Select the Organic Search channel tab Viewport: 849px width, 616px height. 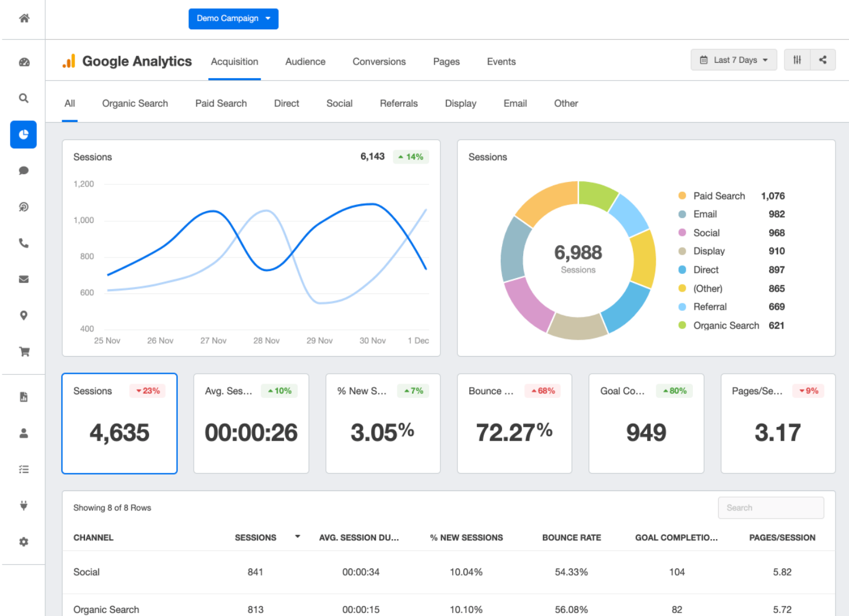pyautogui.click(x=135, y=103)
